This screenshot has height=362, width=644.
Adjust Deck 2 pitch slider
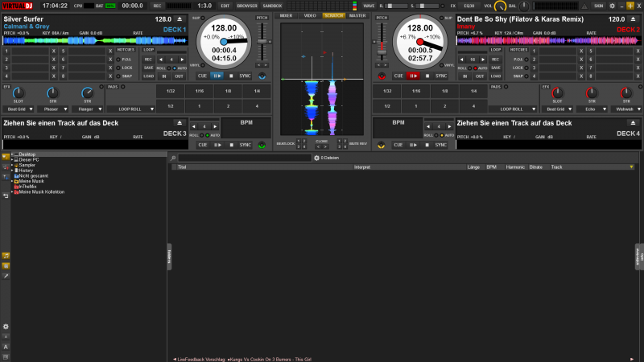(382, 52)
